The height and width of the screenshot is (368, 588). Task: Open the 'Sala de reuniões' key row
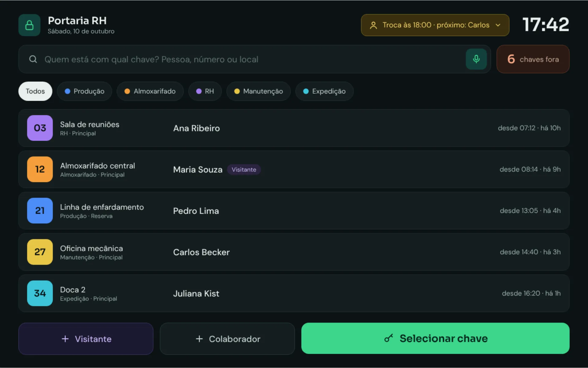pyautogui.click(x=294, y=128)
